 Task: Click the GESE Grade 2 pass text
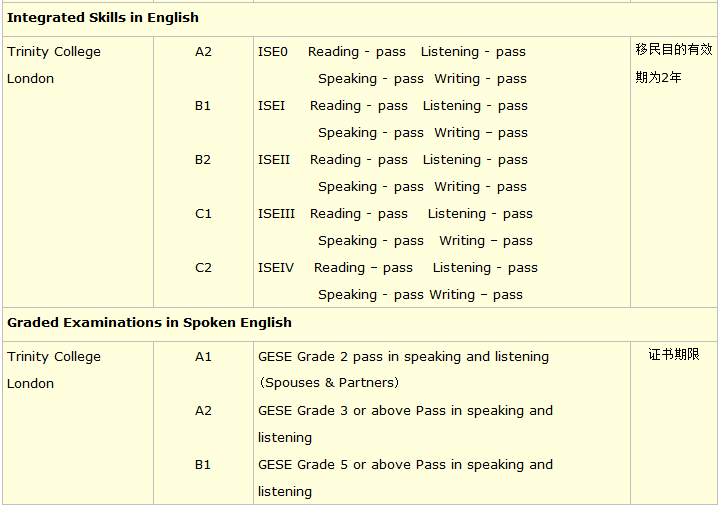403,357
